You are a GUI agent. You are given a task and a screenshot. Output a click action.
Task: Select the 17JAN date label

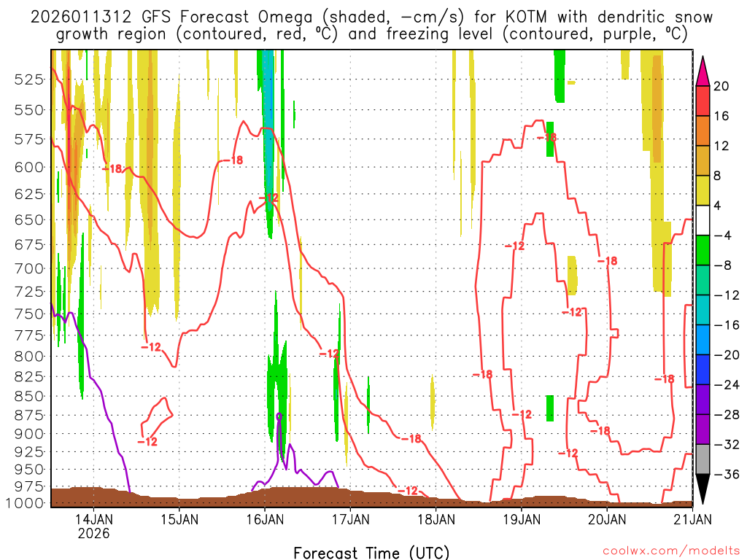pos(350,519)
